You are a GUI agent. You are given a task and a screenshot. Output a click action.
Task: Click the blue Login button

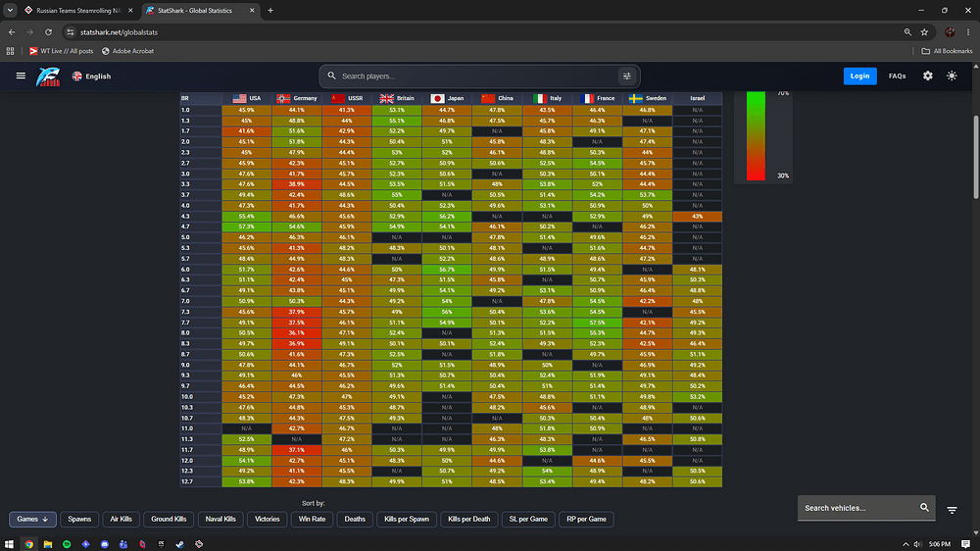coord(859,76)
